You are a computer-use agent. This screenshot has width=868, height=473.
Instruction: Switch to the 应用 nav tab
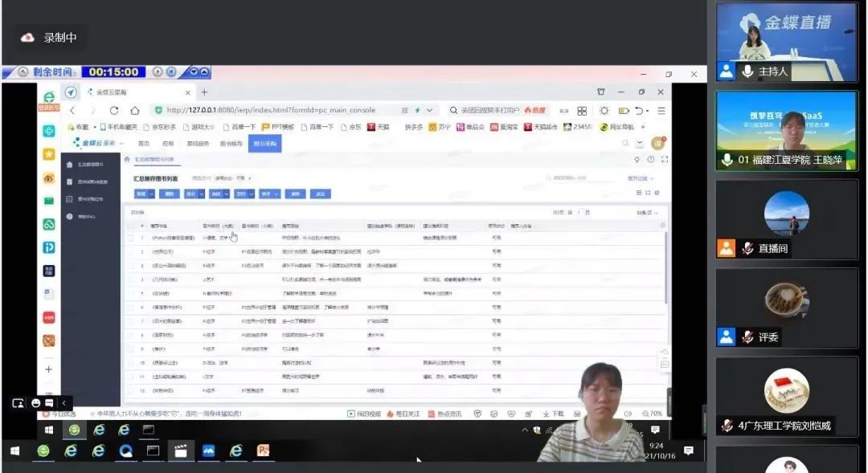[x=168, y=143]
